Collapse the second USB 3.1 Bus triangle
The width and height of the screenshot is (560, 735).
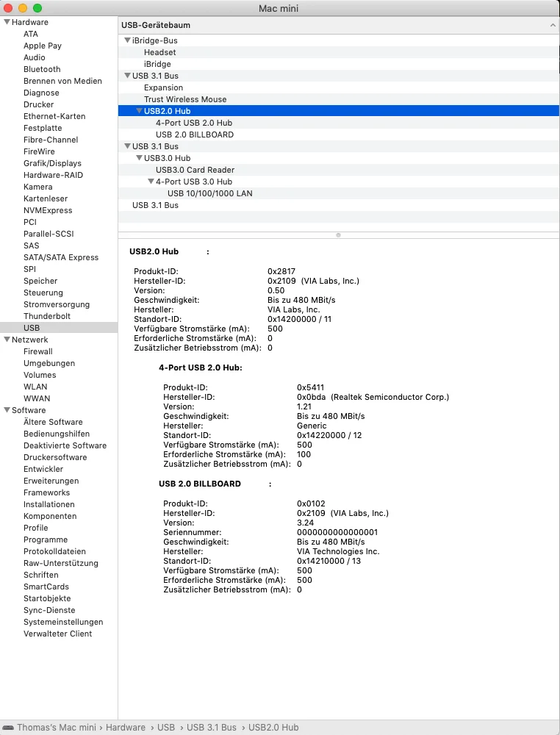point(127,146)
